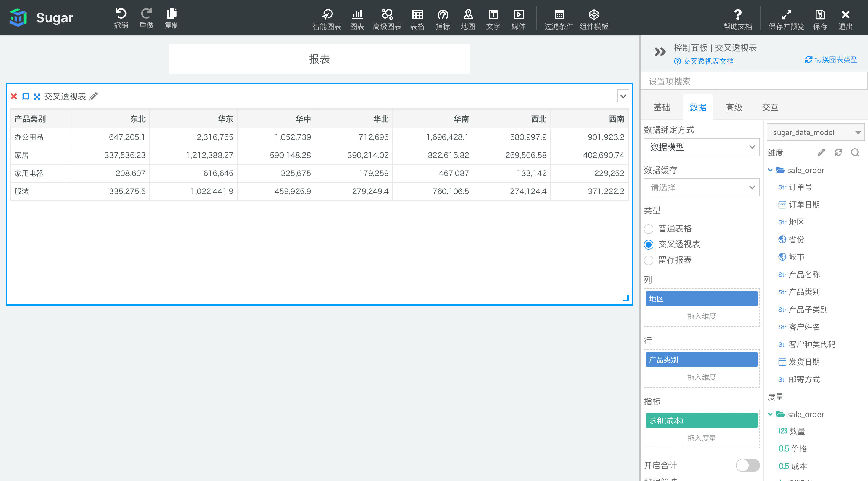This screenshot has width=868, height=481.
Task: Select the 城市 dimension field
Action: [x=791, y=257]
